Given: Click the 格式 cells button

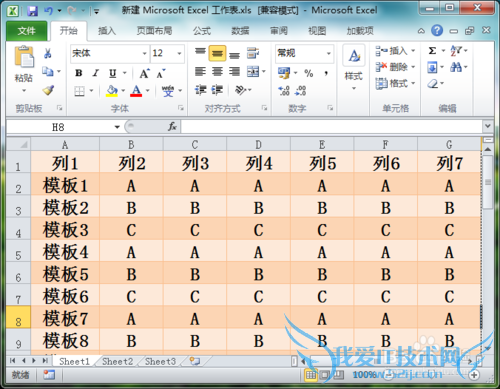Looking at the screenshot, I should pos(395,83).
